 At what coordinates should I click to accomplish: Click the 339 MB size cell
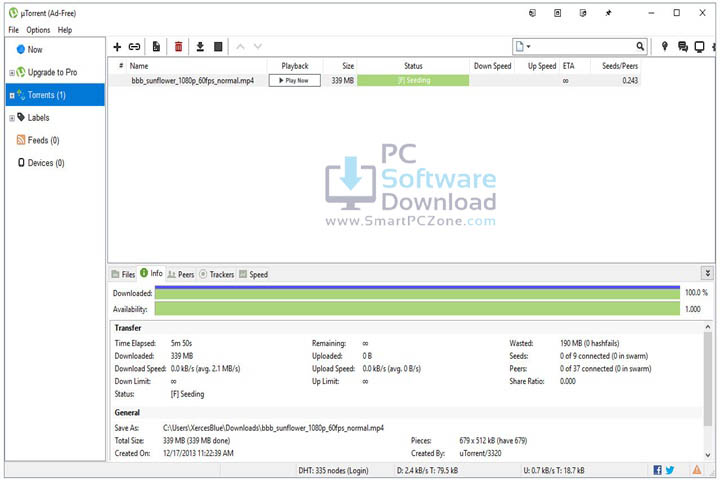pos(343,80)
